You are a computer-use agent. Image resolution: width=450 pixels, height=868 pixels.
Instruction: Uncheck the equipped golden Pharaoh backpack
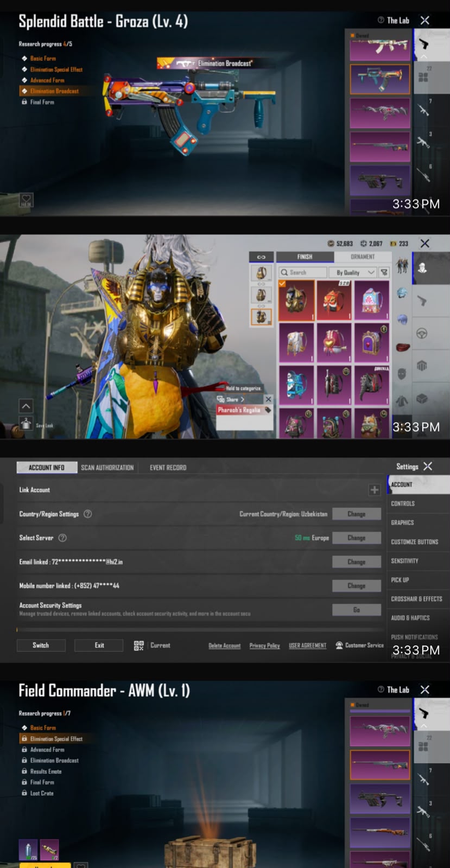click(x=296, y=300)
